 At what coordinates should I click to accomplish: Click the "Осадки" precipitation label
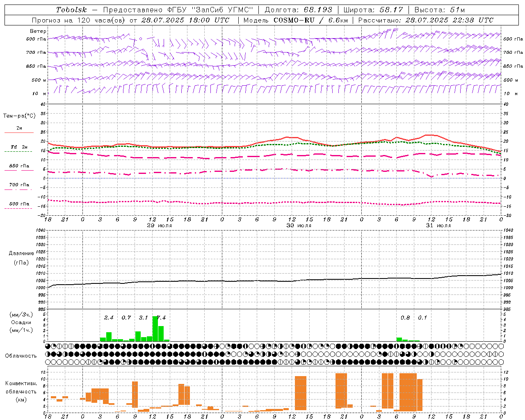coord(21,322)
